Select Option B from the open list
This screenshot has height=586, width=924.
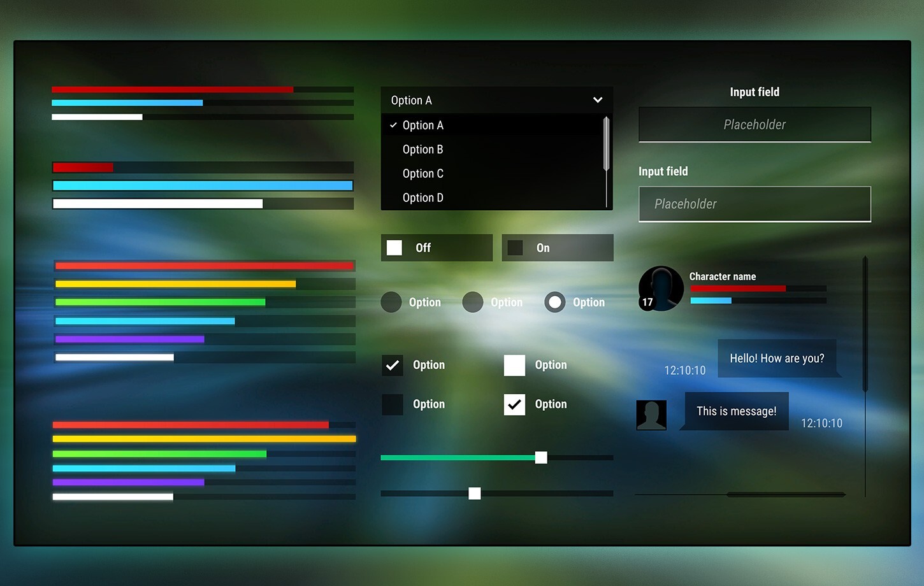pyautogui.click(x=422, y=149)
